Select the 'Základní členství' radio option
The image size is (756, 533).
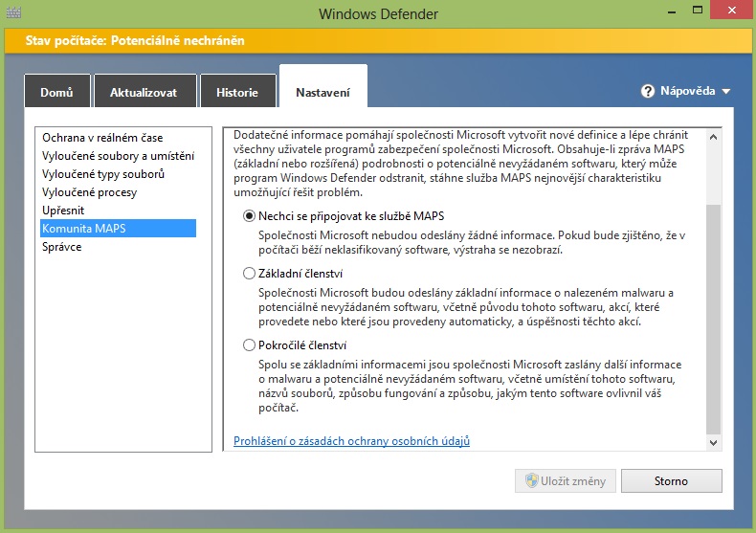point(249,274)
